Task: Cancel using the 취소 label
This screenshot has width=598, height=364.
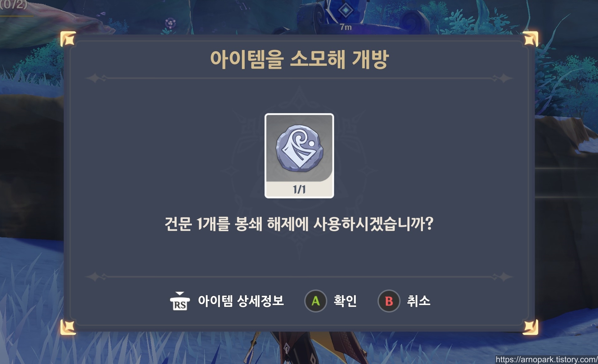Action: tap(419, 301)
